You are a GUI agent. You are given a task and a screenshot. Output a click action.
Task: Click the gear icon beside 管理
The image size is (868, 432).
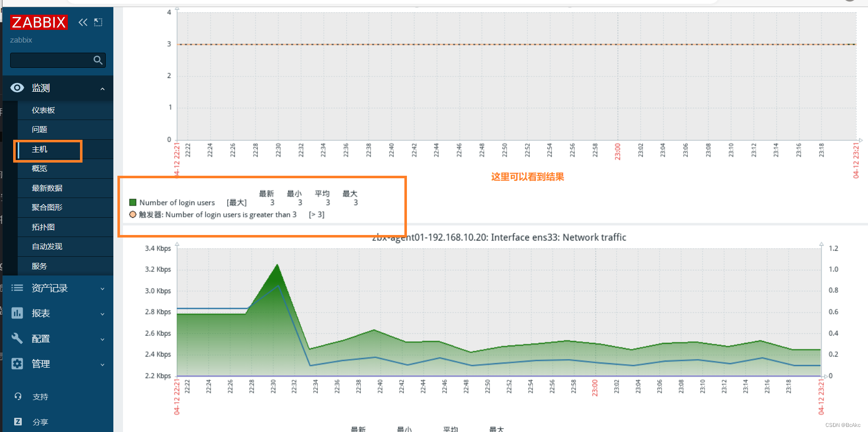click(17, 364)
